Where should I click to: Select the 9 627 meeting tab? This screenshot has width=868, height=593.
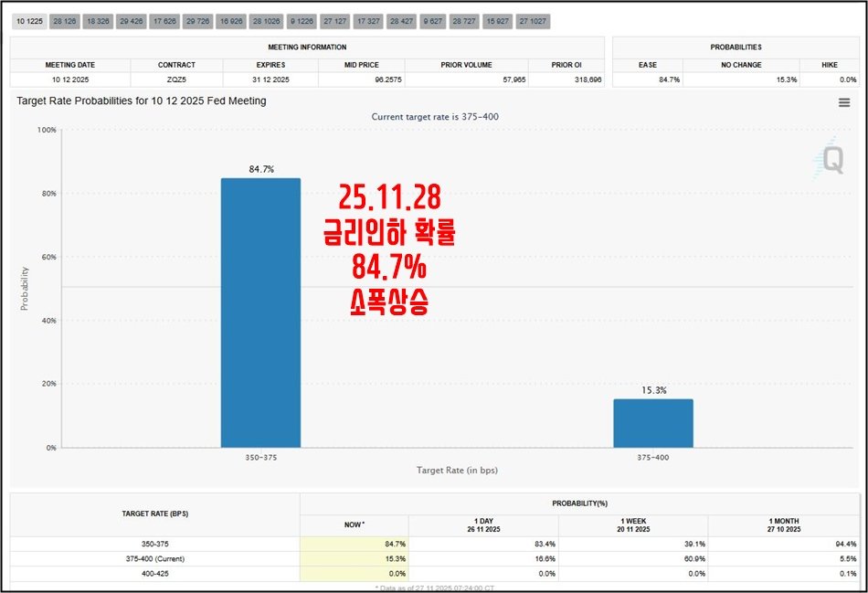coord(432,20)
